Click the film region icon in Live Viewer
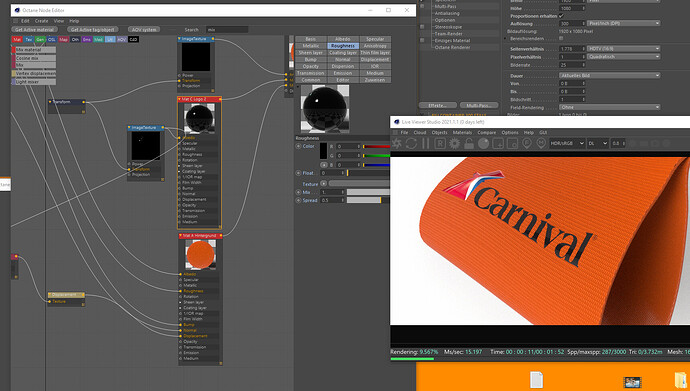This screenshot has height=391, width=690. pyautogui.click(x=512, y=143)
